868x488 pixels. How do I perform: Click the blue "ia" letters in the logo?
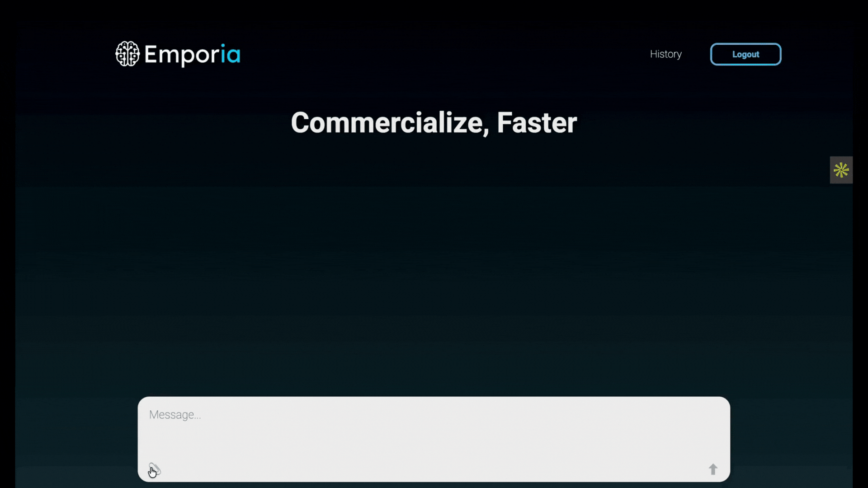[231, 54]
